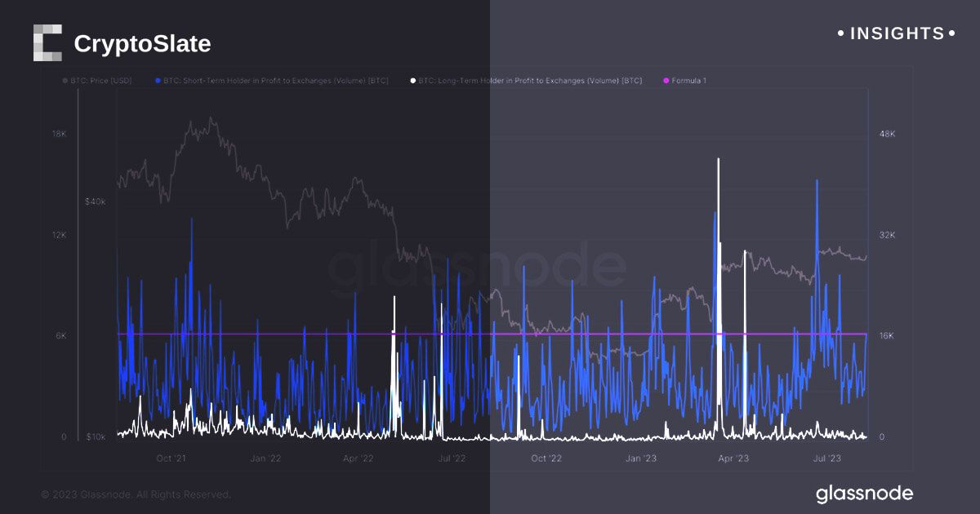Click the white Long-Term Holder legend dot
Viewport: 980px width, 514px height.
click(x=413, y=81)
